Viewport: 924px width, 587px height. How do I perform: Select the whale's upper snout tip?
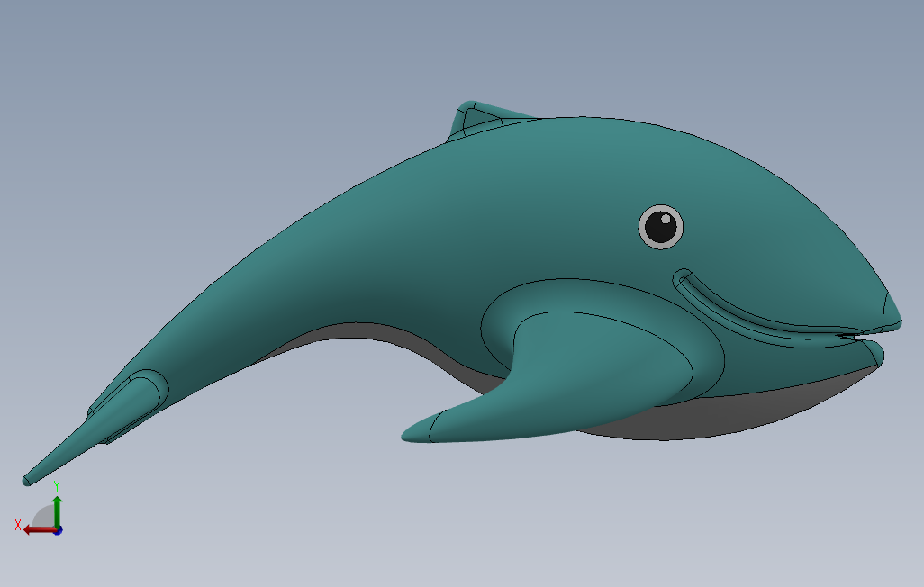click(892, 312)
